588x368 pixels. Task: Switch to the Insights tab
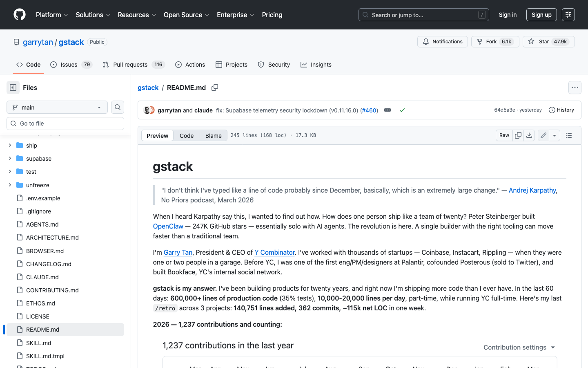tap(316, 65)
